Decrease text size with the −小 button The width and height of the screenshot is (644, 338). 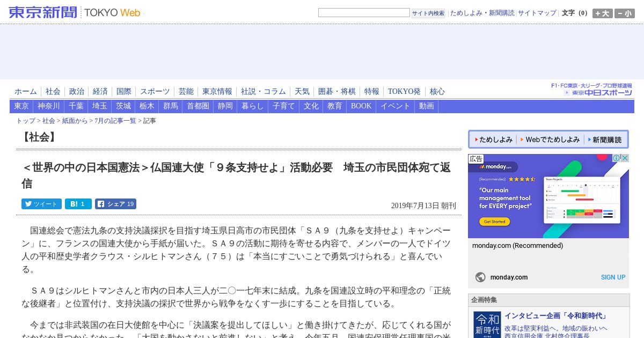pyautogui.click(x=625, y=13)
